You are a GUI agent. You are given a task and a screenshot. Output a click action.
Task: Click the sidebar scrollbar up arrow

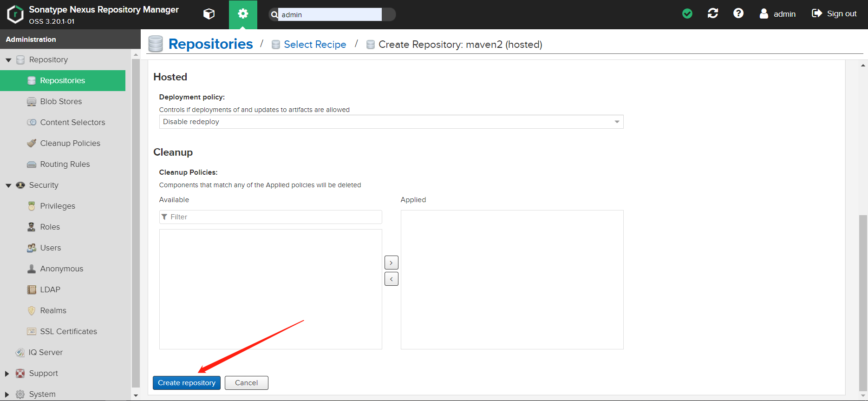coord(136,55)
